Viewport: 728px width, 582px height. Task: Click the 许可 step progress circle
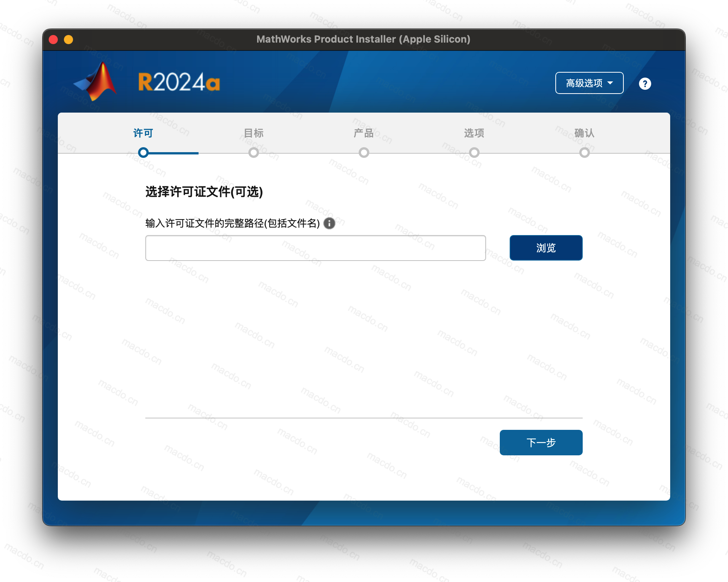point(143,153)
